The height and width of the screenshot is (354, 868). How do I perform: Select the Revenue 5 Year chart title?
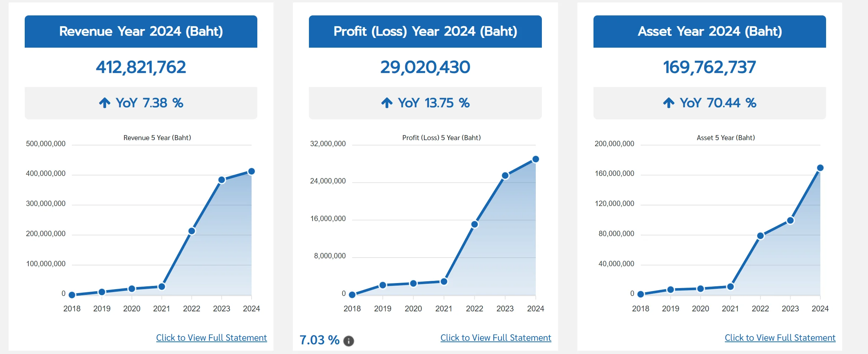[x=157, y=138]
